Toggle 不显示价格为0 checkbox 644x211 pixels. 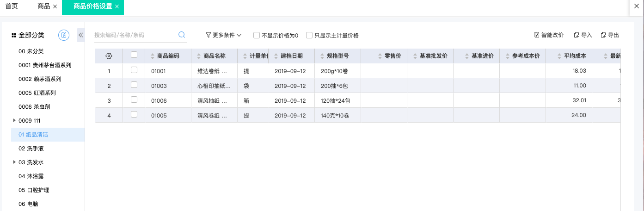tap(256, 35)
